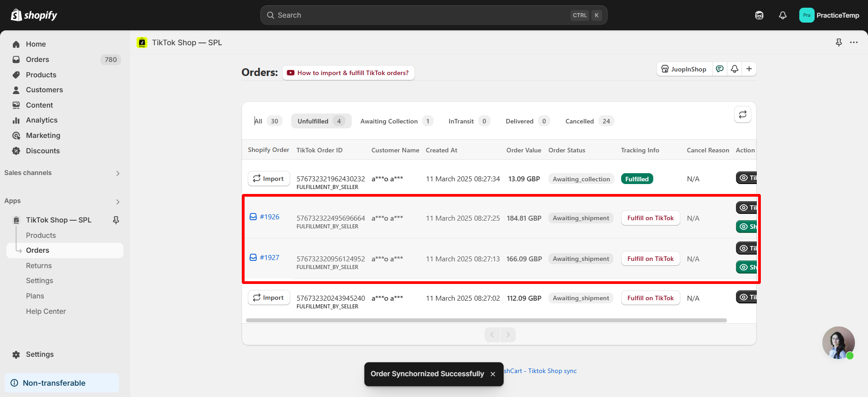Click the JuopInShop store button
The height and width of the screenshot is (397, 868).
pyautogui.click(x=684, y=69)
